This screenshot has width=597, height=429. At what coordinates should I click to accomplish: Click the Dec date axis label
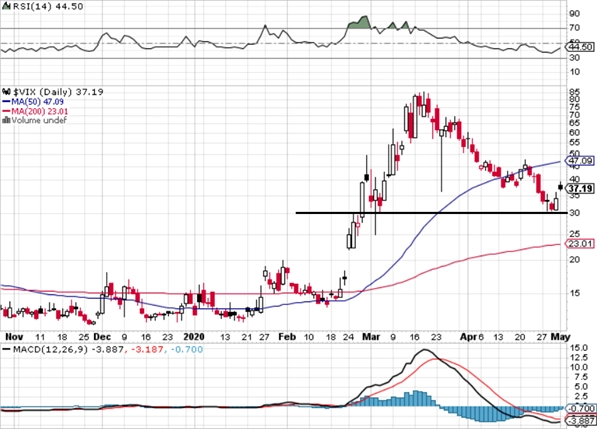pyautogui.click(x=102, y=337)
